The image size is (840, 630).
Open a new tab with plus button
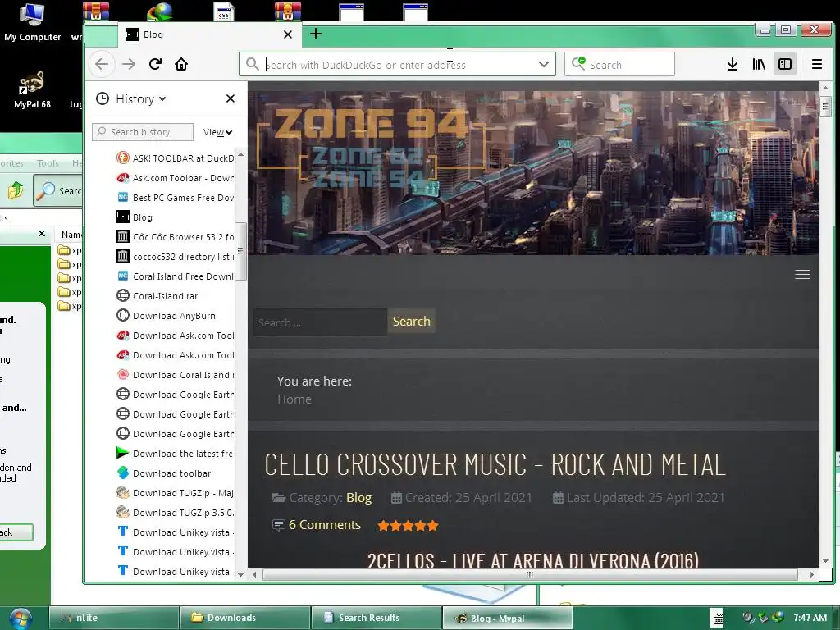point(316,34)
